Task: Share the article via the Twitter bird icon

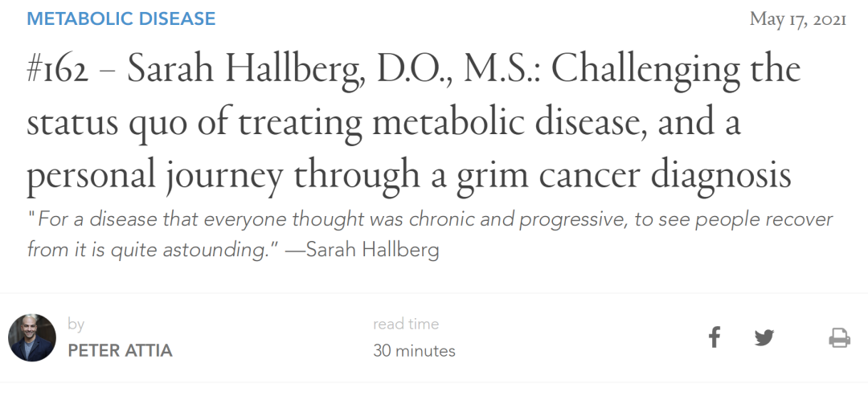Action: [764, 337]
